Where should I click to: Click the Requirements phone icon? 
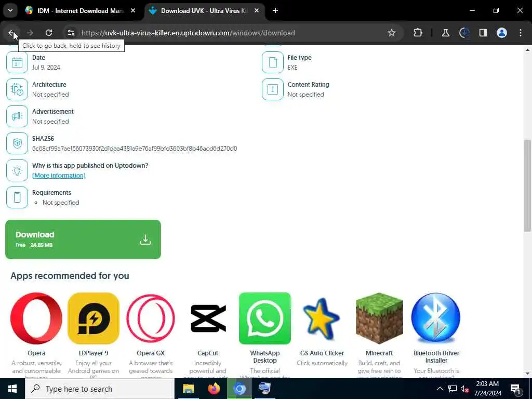coord(17,197)
